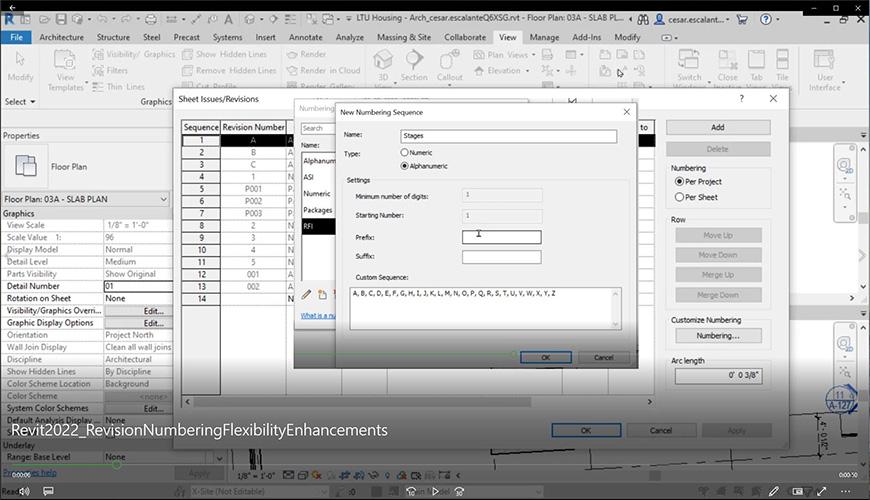
Task: Click the Callout tool in ribbon
Action: 449,65
